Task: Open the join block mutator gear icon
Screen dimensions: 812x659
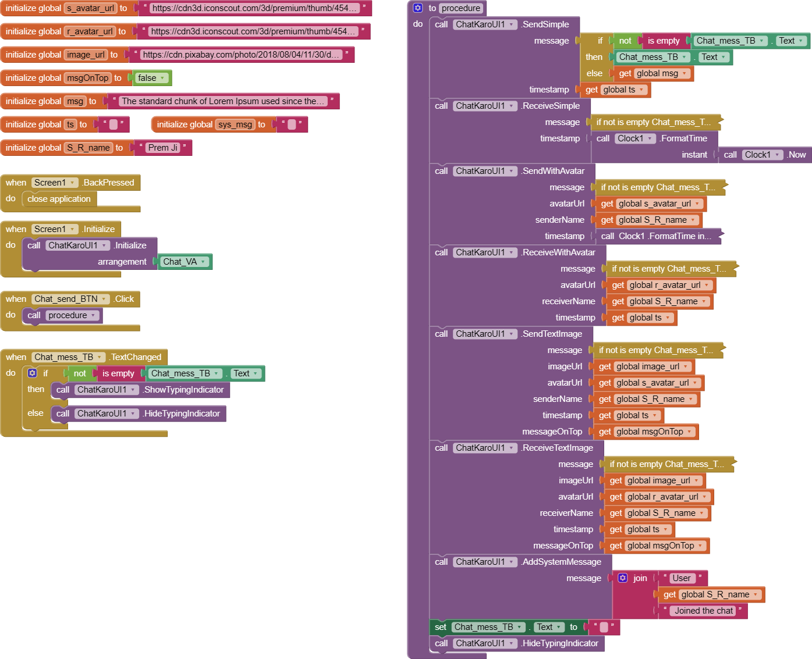Action: [x=623, y=578]
